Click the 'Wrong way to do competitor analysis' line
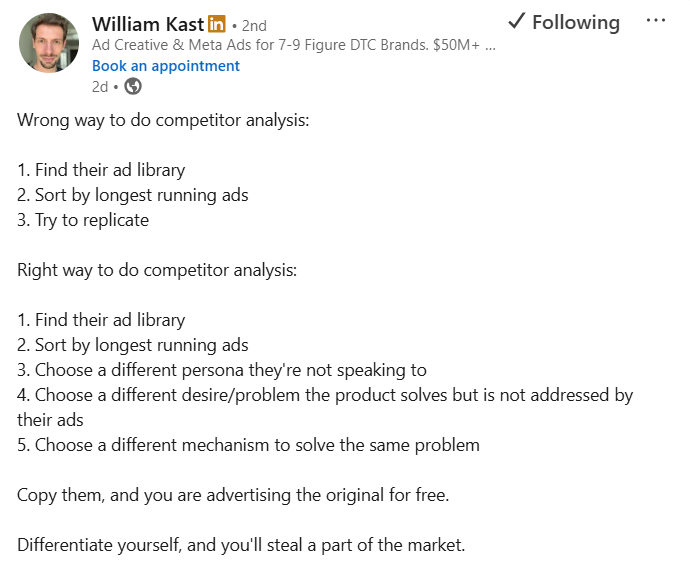690x563 pixels. pos(163,120)
